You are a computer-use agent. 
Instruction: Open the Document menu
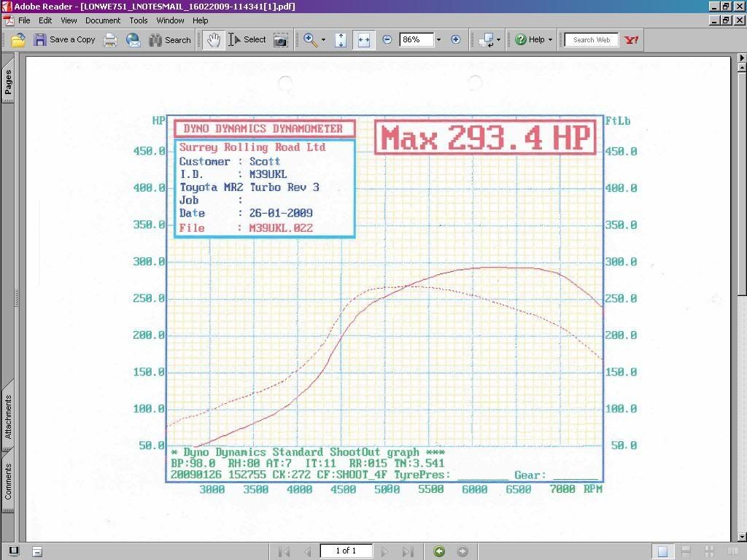click(x=103, y=20)
